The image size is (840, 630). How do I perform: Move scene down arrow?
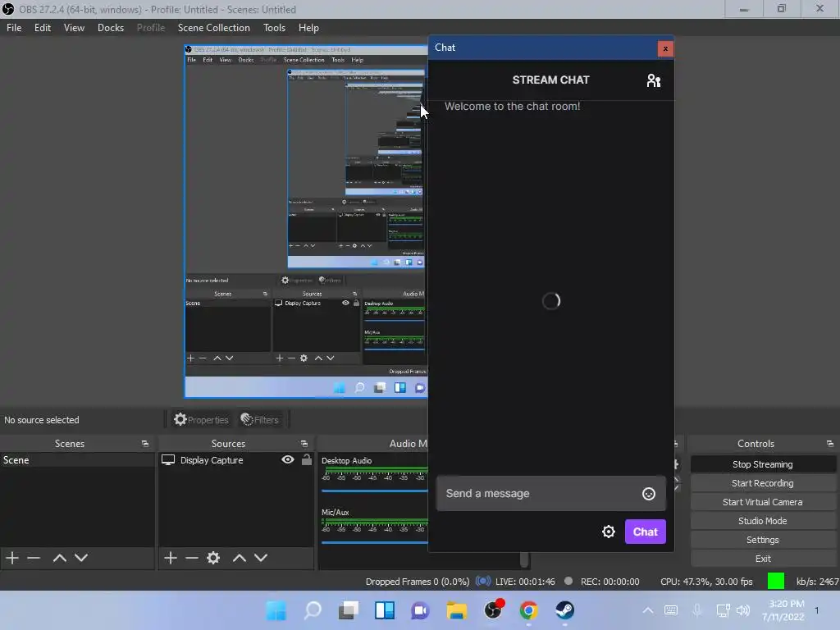tap(81, 558)
